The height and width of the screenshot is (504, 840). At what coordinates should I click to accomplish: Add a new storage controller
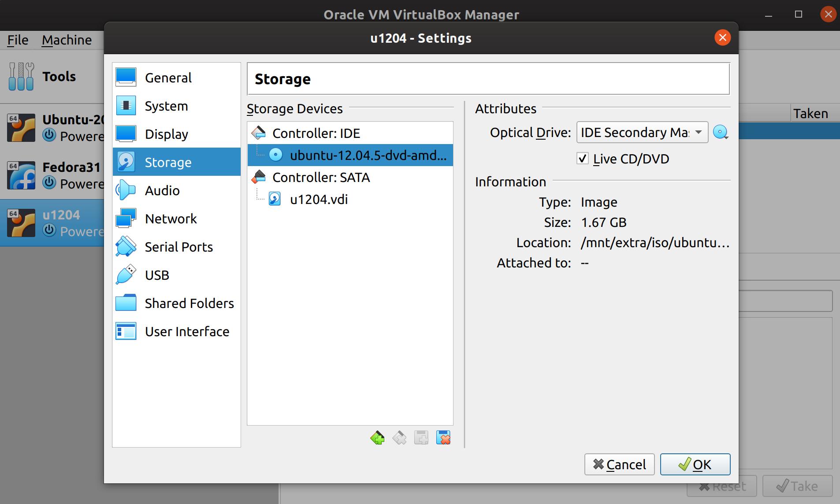(377, 437)
